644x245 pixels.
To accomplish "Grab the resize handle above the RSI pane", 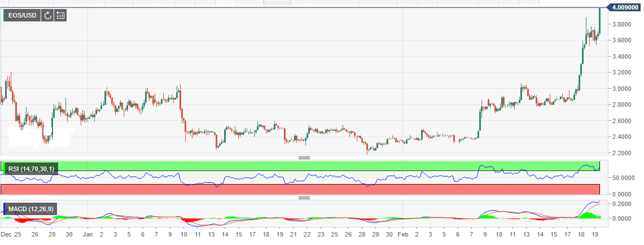I will coord(304,158).
